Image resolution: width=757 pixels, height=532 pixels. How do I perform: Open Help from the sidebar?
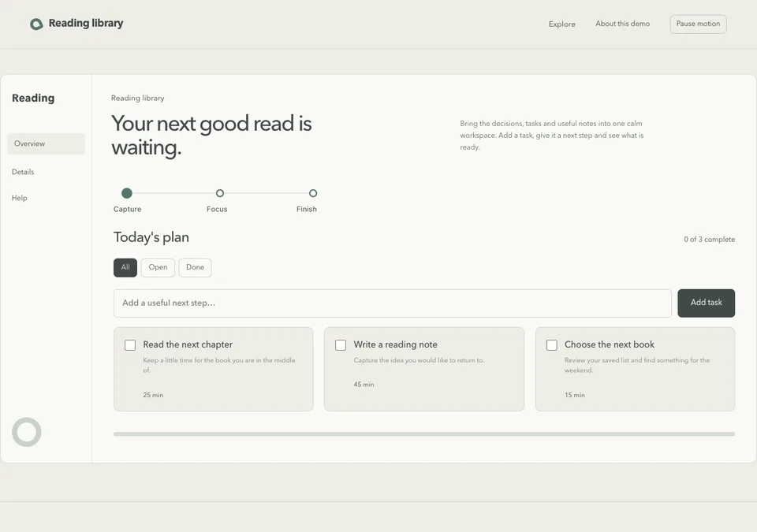click(19, 198)
